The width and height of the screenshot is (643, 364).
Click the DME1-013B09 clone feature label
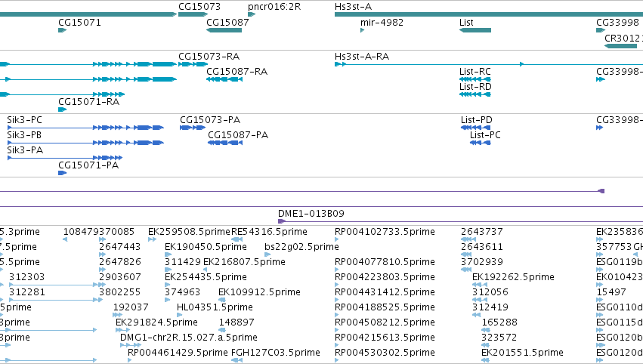311,214
